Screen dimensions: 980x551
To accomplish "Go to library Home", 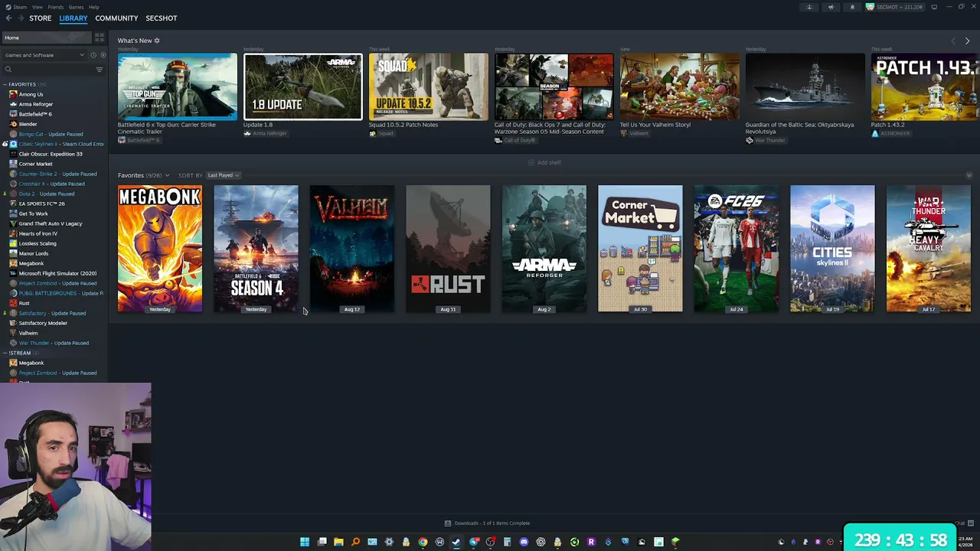I will [46, 37].
